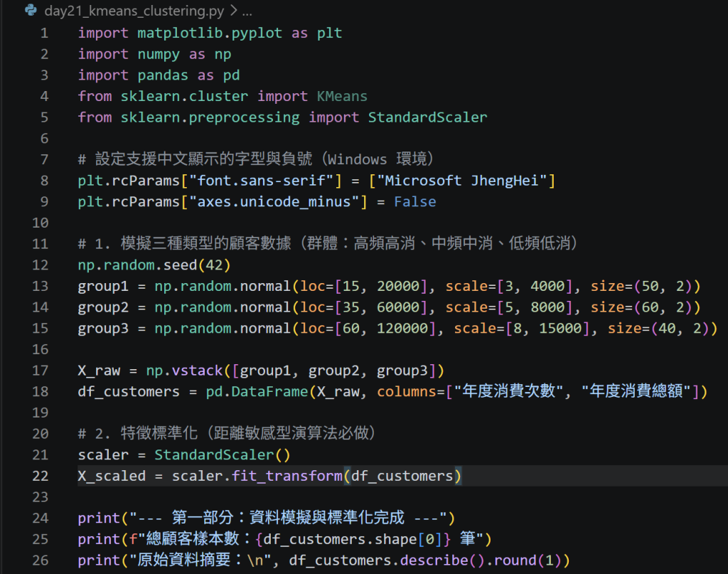Click line number 22 in the gutter
This screenshot has width=728, height=574.
[41, 476]
